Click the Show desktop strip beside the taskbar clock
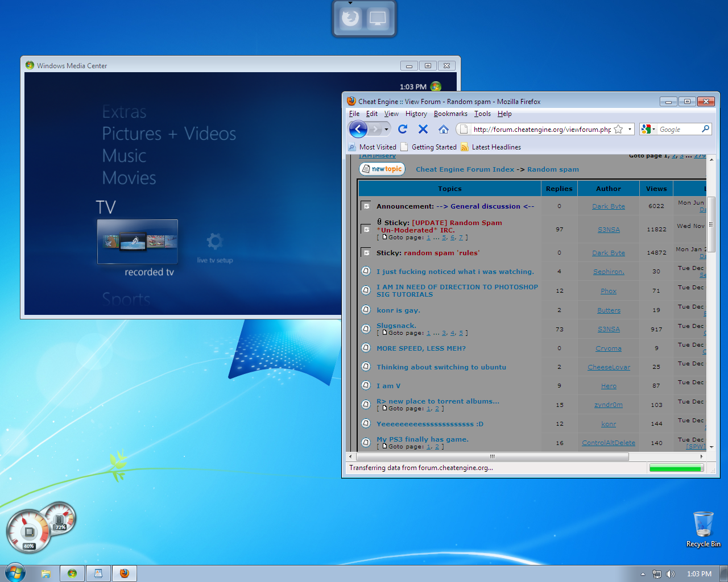 pyautogui.click(x=723, y=573)
